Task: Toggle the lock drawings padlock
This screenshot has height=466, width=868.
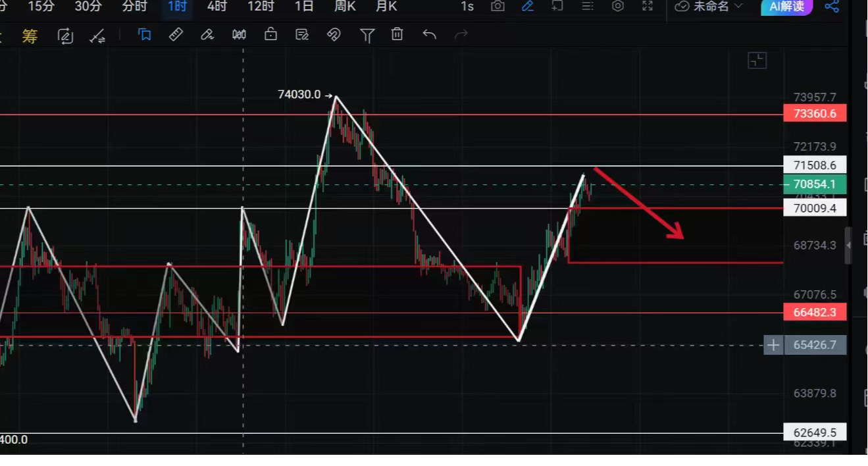Action: [270, 35]
